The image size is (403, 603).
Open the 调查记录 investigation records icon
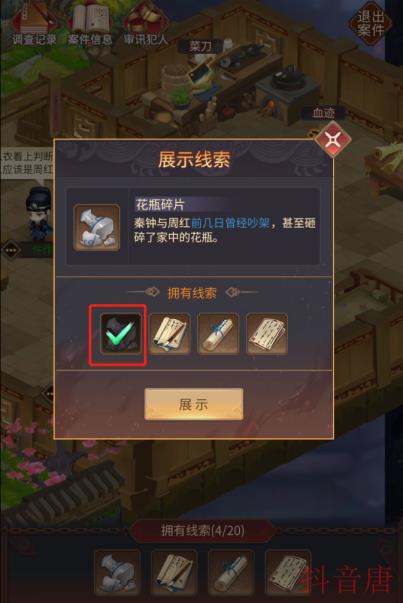click(x=34, y=24)
